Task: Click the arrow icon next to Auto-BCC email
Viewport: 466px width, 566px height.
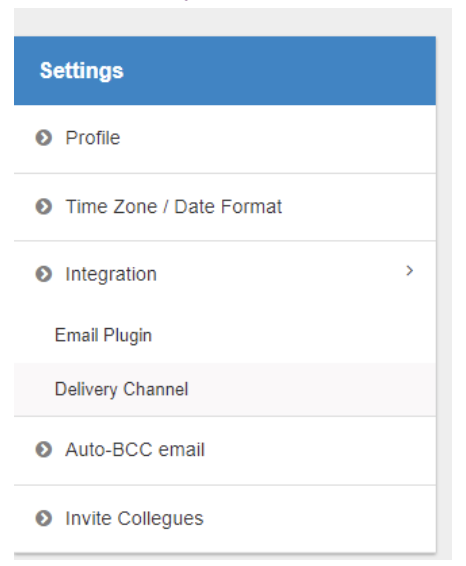Action: (44, 450)
